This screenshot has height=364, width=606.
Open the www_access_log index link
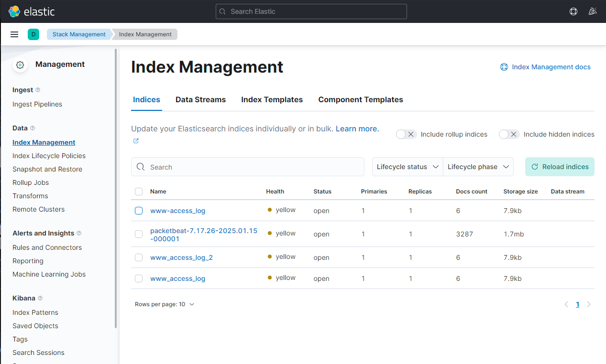tap(177, 278)
